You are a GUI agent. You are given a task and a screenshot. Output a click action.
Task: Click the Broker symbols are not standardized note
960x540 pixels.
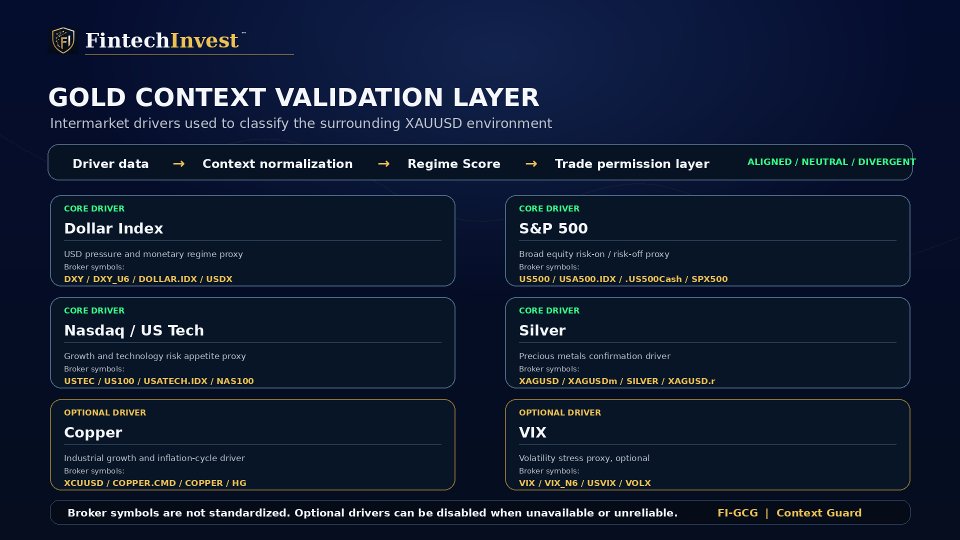coord(372,513)
